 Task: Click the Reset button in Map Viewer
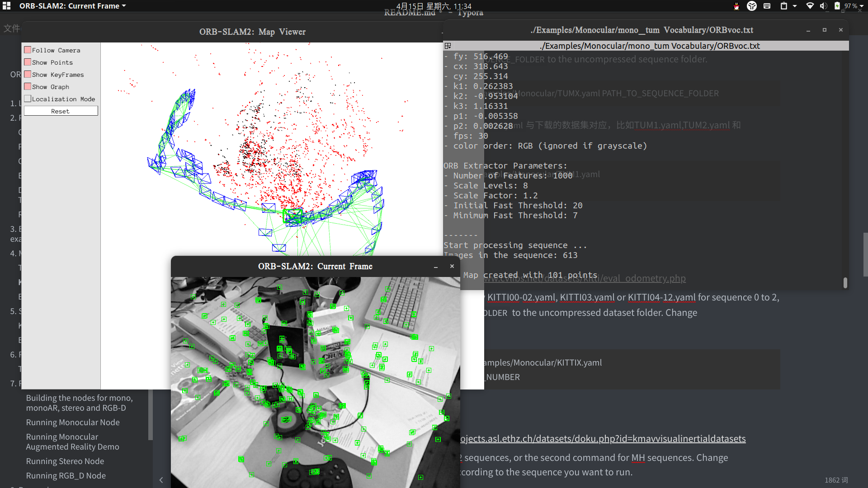click(x=61, y=111)
